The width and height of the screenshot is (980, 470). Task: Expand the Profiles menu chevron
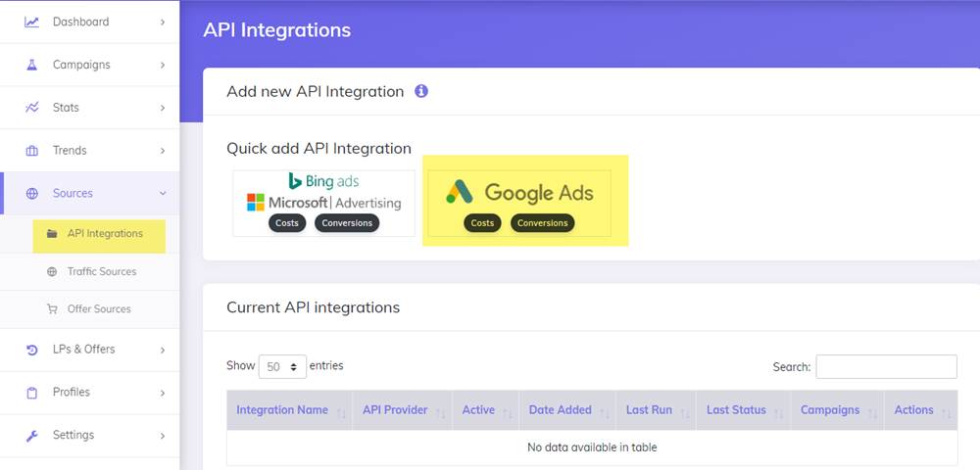[x=163, y=393]
